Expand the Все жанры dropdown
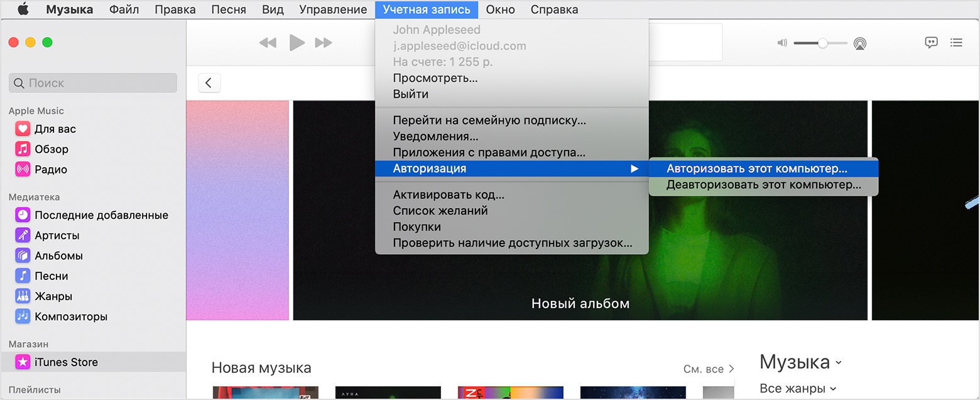980x400 pixels. (x=798, y=389)
